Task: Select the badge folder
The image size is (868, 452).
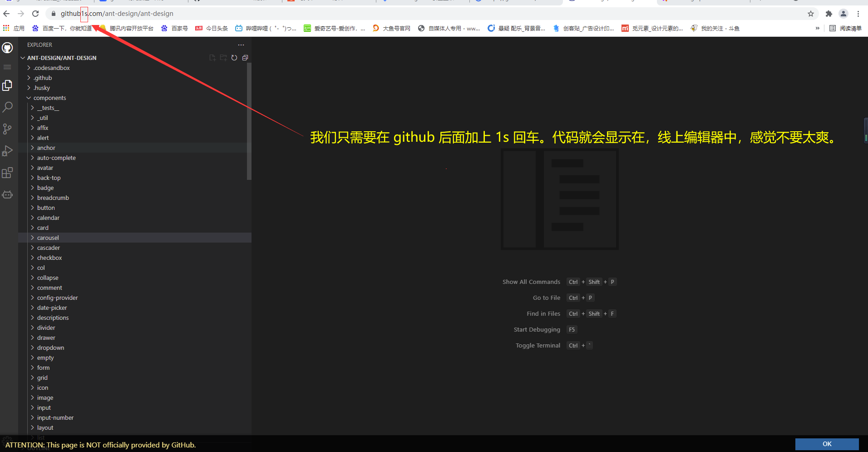Action: coord(135,188)
